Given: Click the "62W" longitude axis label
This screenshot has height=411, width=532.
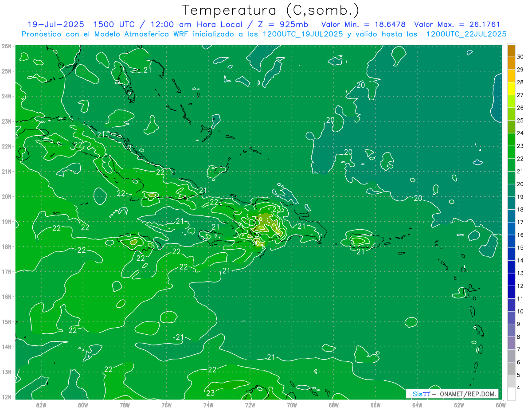Looking at the screenshot, I should tap(459, 404).
